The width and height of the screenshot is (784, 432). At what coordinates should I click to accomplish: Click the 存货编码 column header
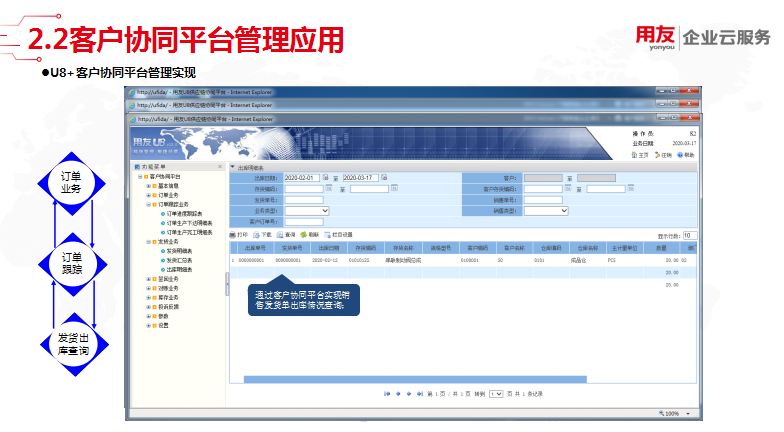tap(366, 248)
